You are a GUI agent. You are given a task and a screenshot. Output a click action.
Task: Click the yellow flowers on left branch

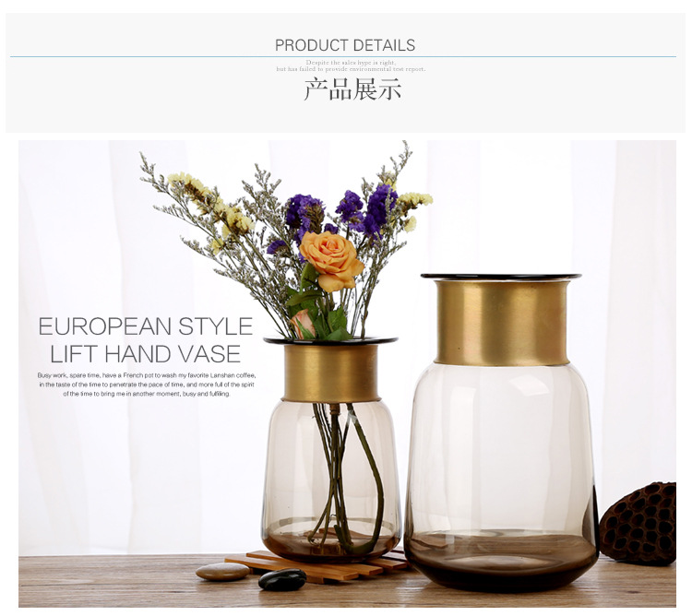209,203
